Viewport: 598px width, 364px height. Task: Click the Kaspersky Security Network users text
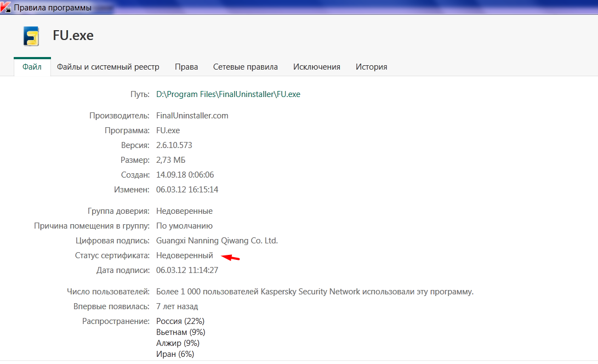(315, 292)
